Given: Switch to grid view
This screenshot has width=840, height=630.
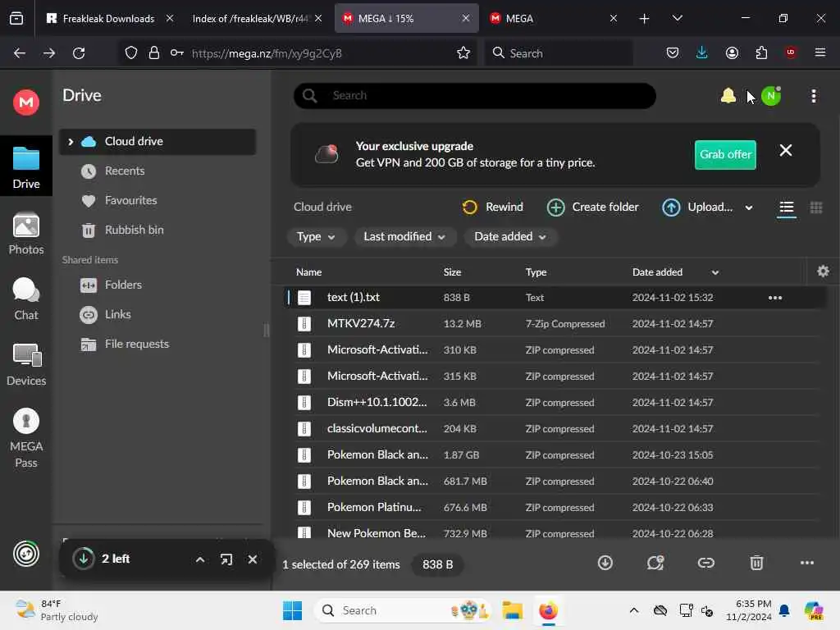Looking at the screenshot, I should point(816,208).
